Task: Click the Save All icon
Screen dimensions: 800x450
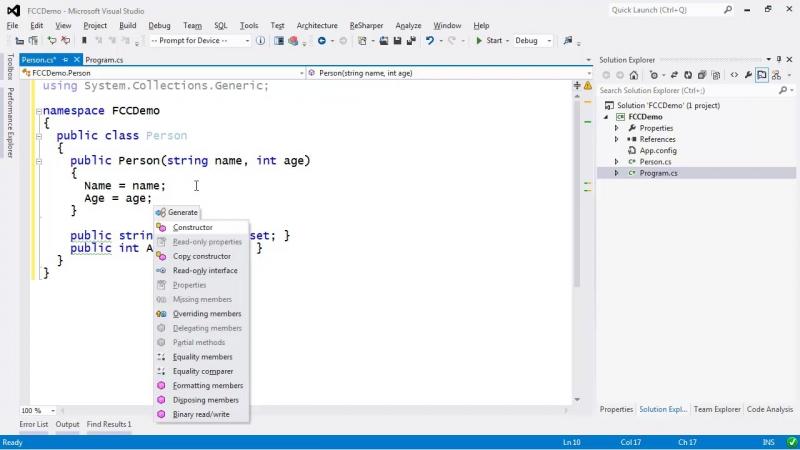Action: (x=411, y=40)
